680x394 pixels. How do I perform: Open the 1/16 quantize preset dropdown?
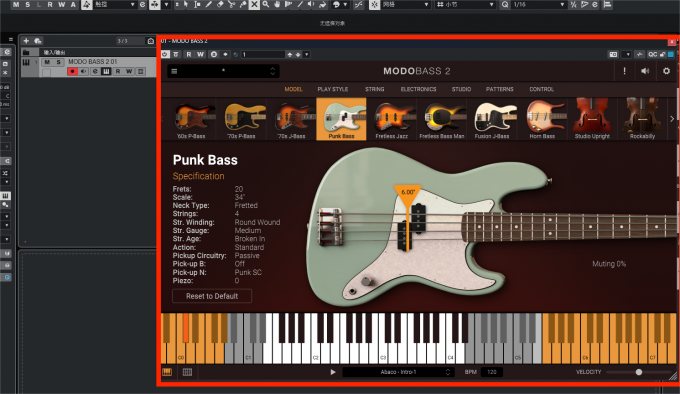click(538, 4)
